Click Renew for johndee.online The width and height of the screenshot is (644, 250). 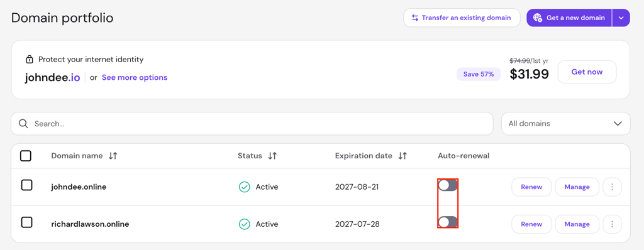[x=531, y=187]
